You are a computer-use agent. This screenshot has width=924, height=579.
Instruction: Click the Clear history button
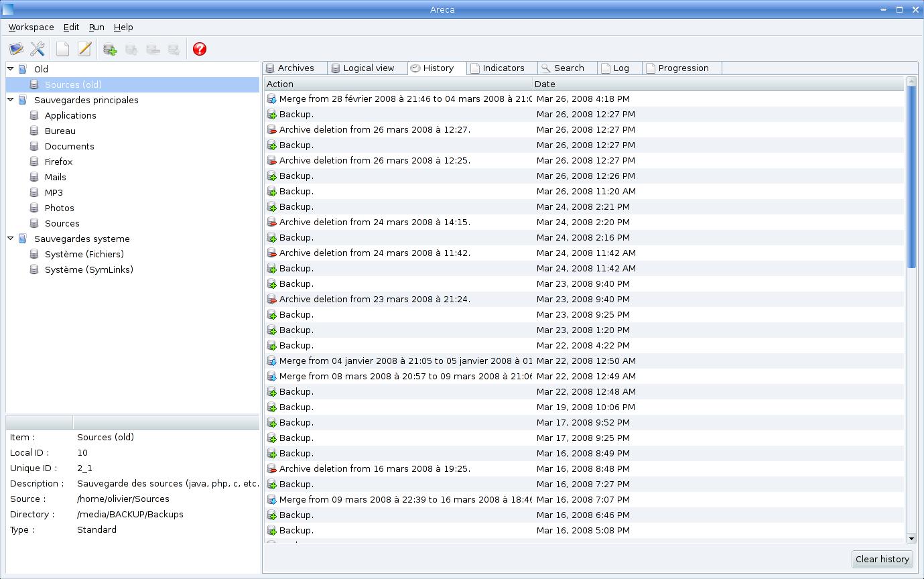point(882,559)
